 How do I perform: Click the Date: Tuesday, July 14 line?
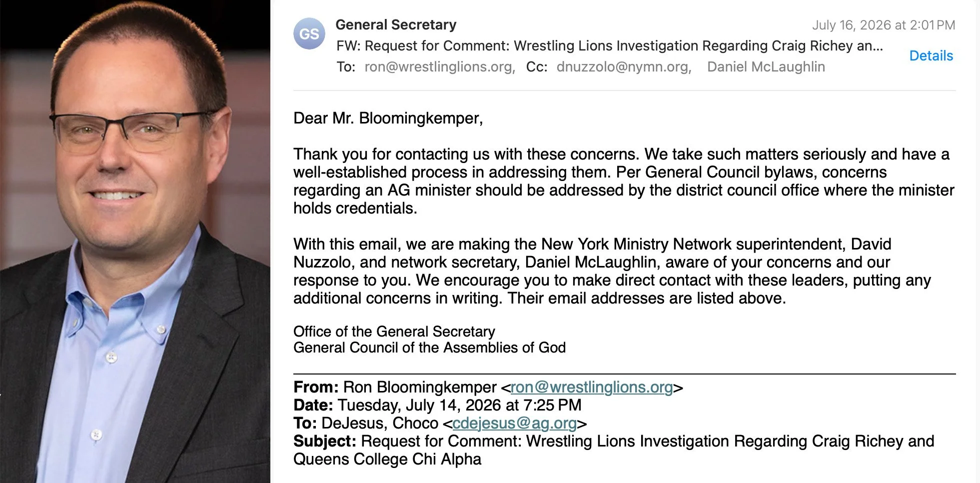(x=437, y=405)
